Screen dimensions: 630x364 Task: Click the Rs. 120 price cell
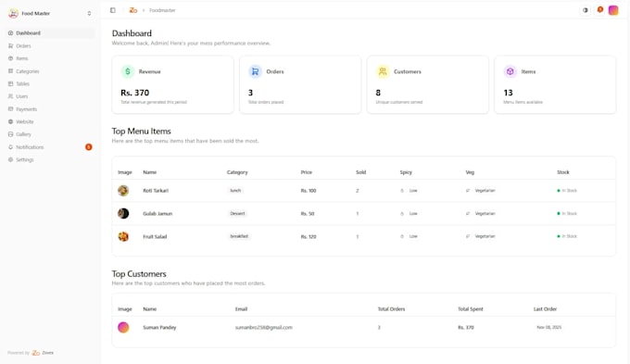(x=309, y=236)
